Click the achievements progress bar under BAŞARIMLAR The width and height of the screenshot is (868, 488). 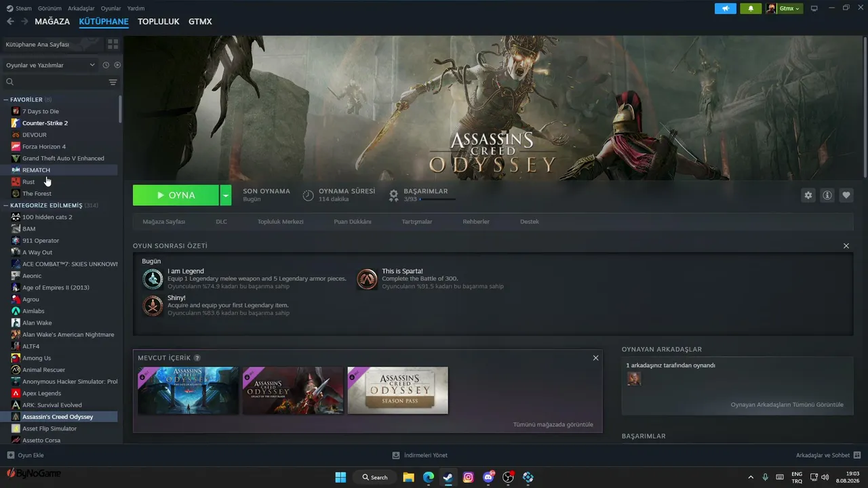[438, 199]
